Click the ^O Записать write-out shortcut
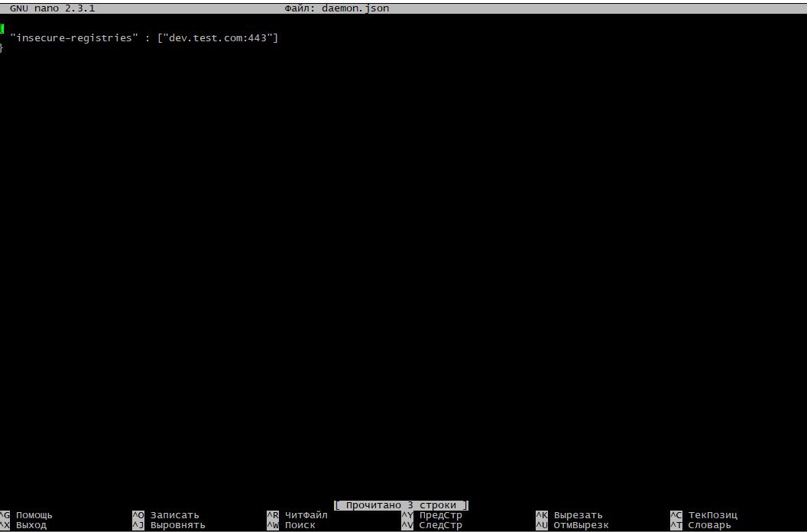Screen dimensions: 807x532 point(165,515)
